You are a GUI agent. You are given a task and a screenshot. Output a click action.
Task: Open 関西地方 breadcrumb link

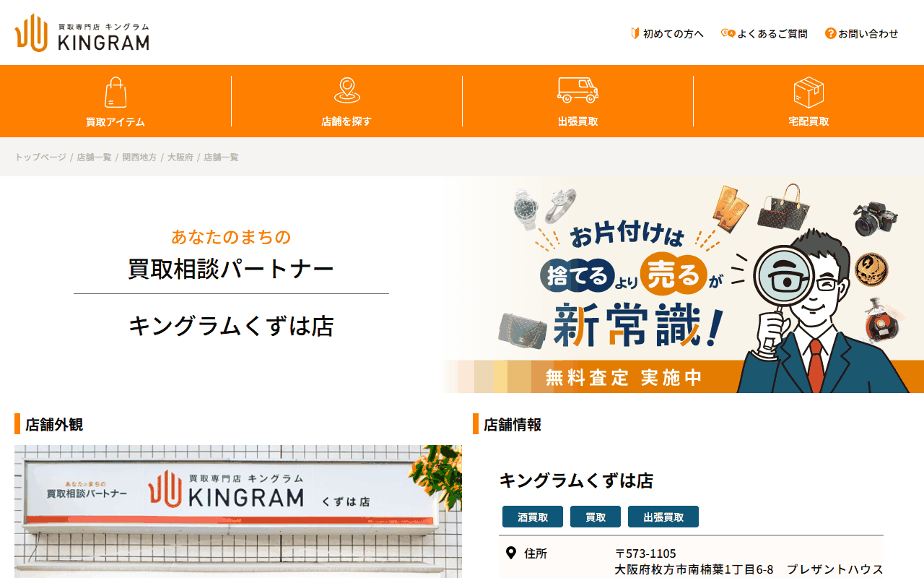click(x=139, y=157)
